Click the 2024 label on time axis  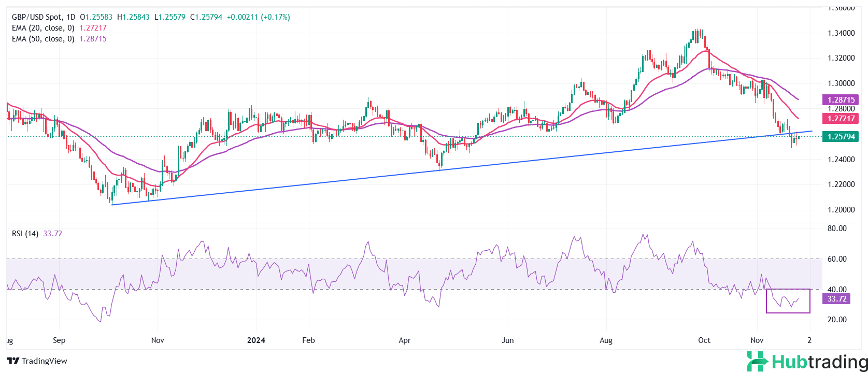[x=256, y=340]
